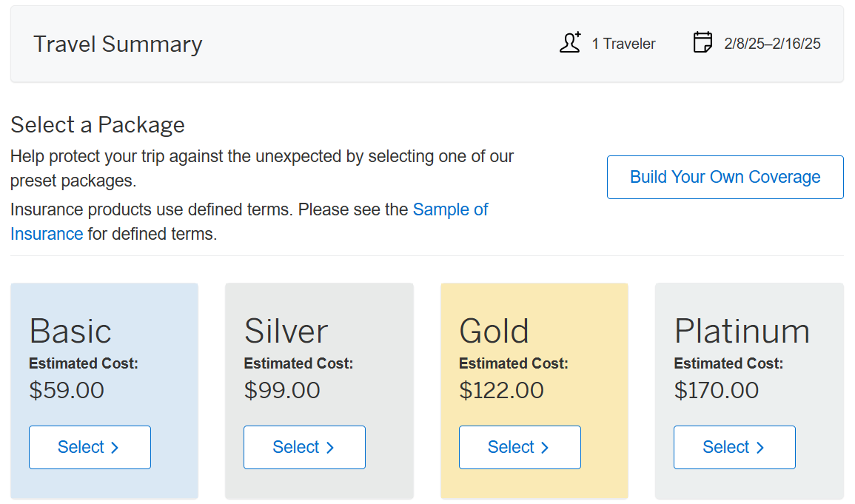Select the Platinum package
The height and width of the screenshot is (504, 855).
[x=734, y=447]
